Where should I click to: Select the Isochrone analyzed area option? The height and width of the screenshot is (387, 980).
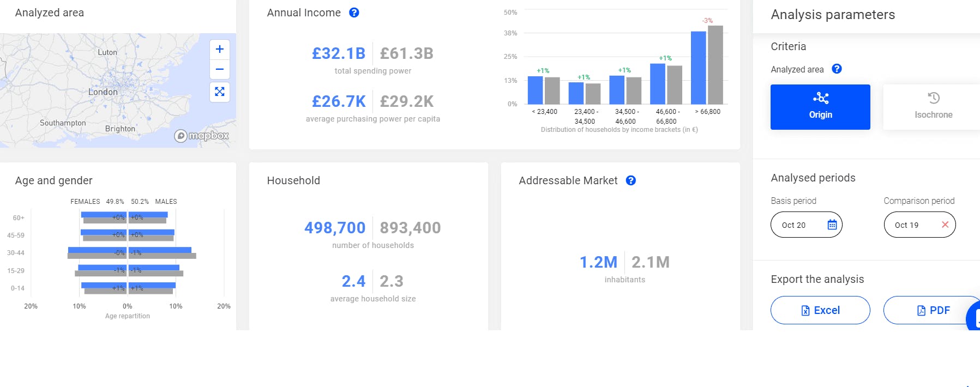933,107
